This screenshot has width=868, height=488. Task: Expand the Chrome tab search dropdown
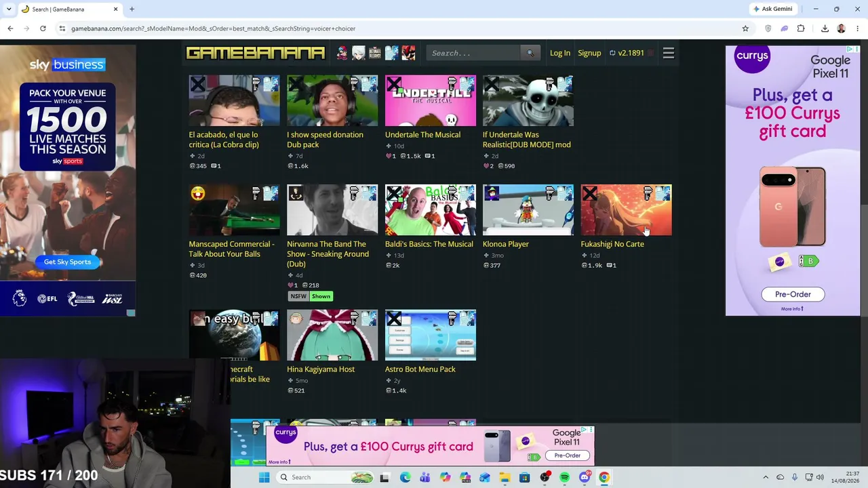point(10,9)
